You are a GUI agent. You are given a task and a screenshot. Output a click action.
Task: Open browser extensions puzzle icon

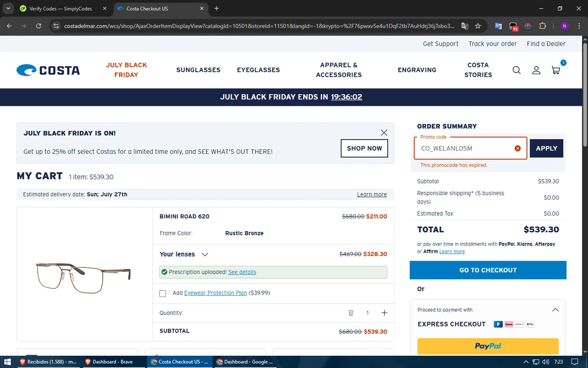(x=543, y=26)
